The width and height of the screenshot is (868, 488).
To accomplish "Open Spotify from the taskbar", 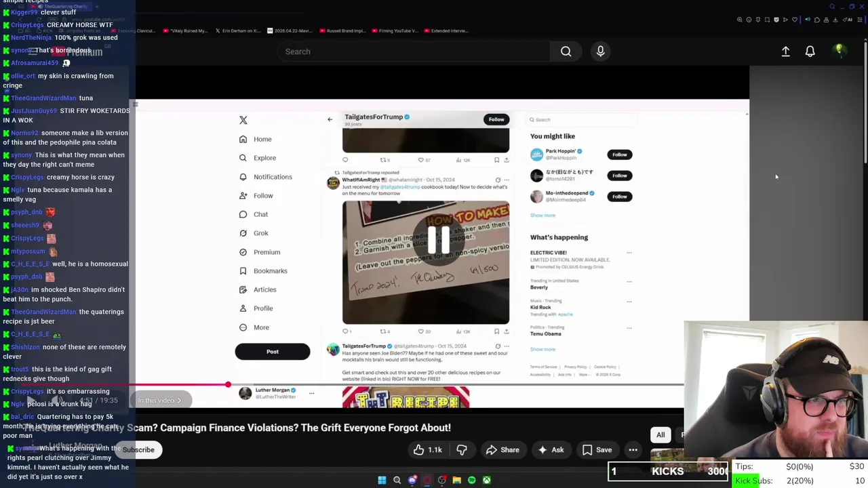I will coord(471,481).
